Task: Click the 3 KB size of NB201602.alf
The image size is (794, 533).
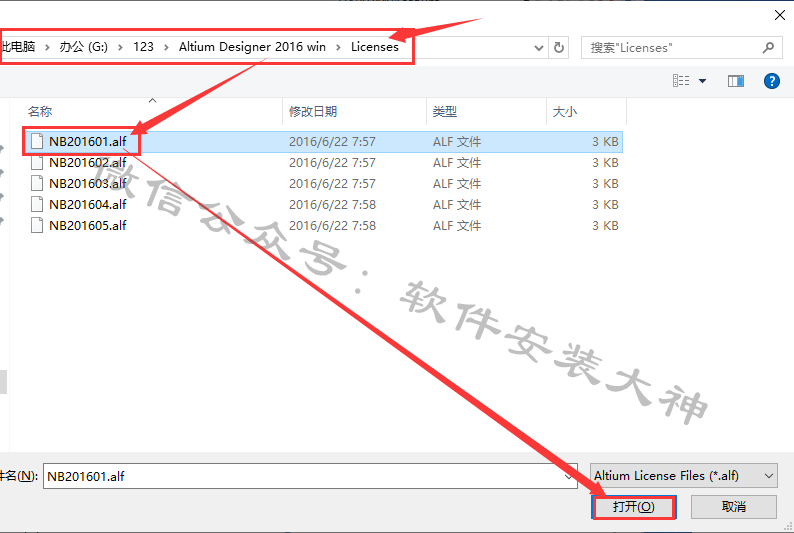Action: 605,163
